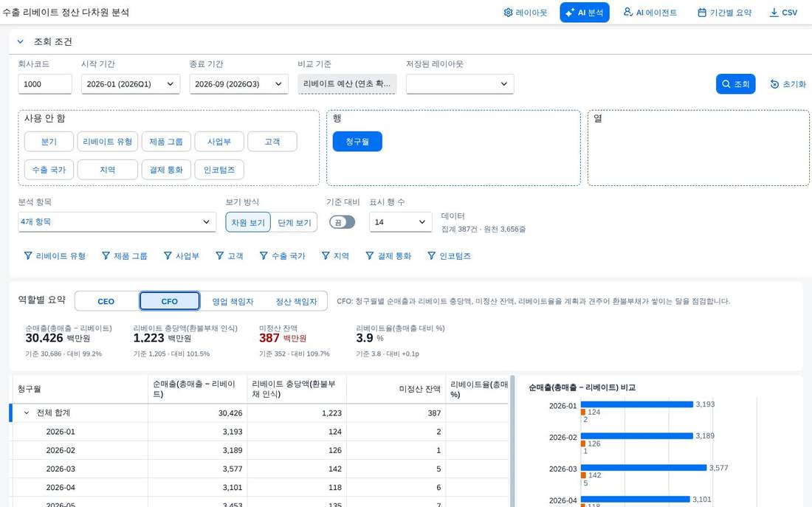812x507 pixels.
Task: Open the 표시 행 수 dropdown
Action: [400, 221]
